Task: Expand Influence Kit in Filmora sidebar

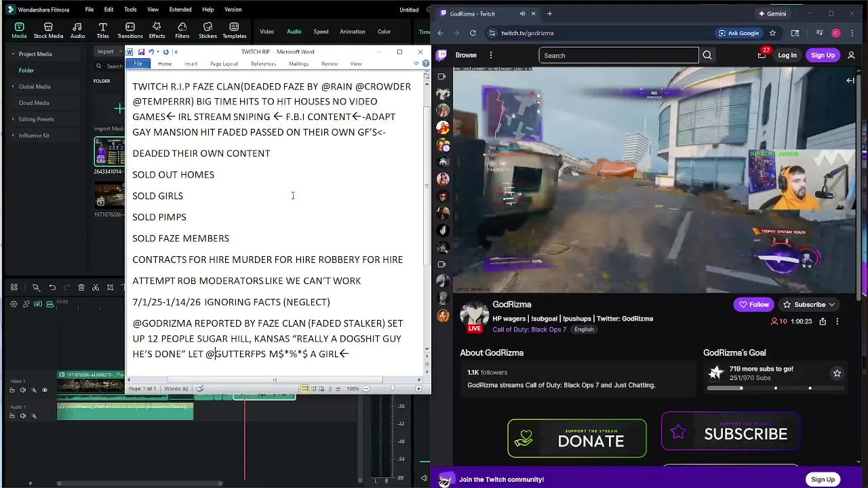Action: pyautogui.click(x=13, y=136)
